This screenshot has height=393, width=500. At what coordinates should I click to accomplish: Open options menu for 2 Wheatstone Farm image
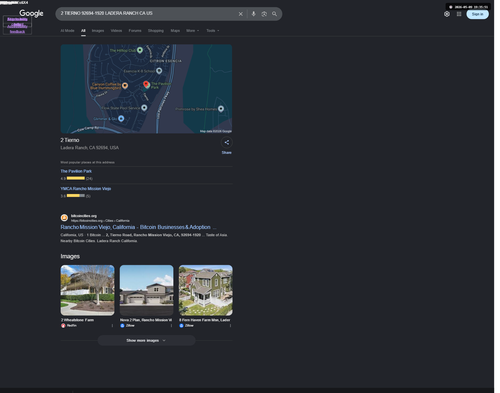coord(112,326)
